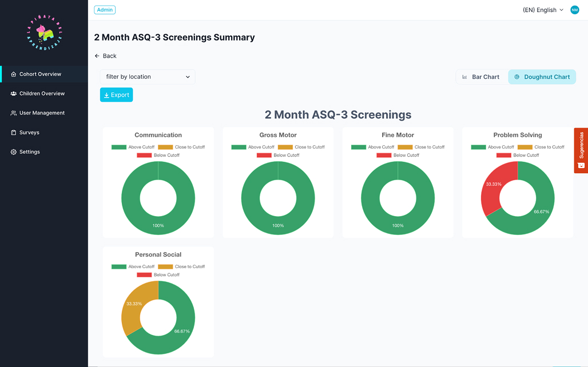588x367 pixels.
Task: Open the English language selector
Action: [543, 10]
